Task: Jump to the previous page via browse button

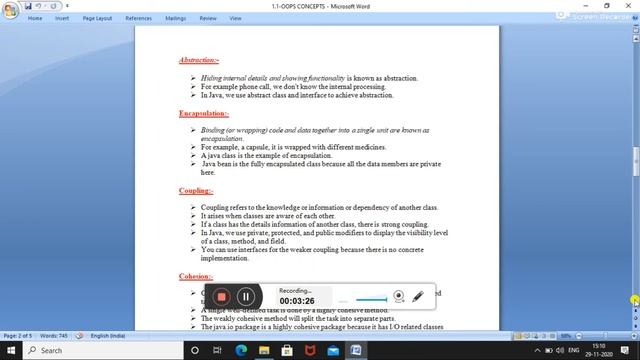Action: [x=636, y=311]
